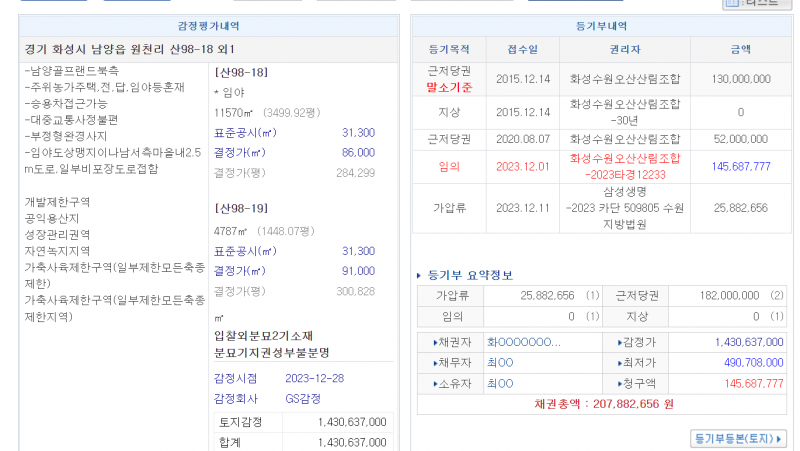Click the arrow beside 등기부 요약정보

[419, 275]
